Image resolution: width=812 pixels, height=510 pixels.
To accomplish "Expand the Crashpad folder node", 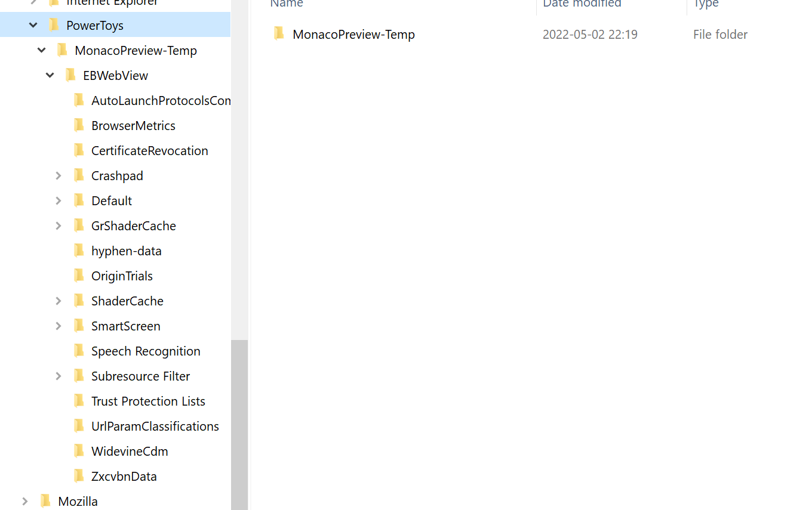I will 59,175.
